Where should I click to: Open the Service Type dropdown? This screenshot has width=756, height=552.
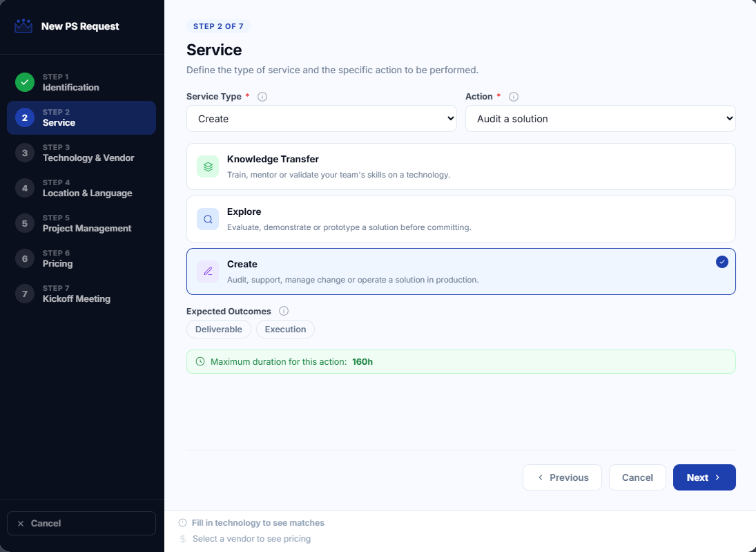322,119
